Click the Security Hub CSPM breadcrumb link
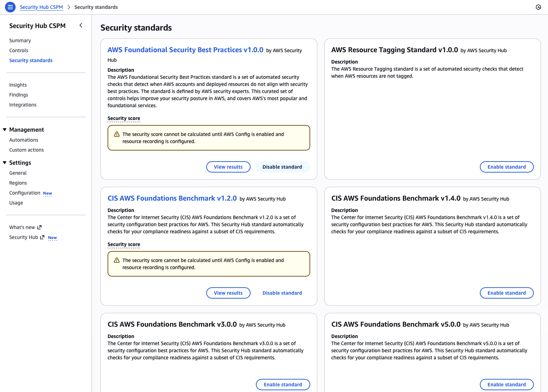 click(41, 7)
